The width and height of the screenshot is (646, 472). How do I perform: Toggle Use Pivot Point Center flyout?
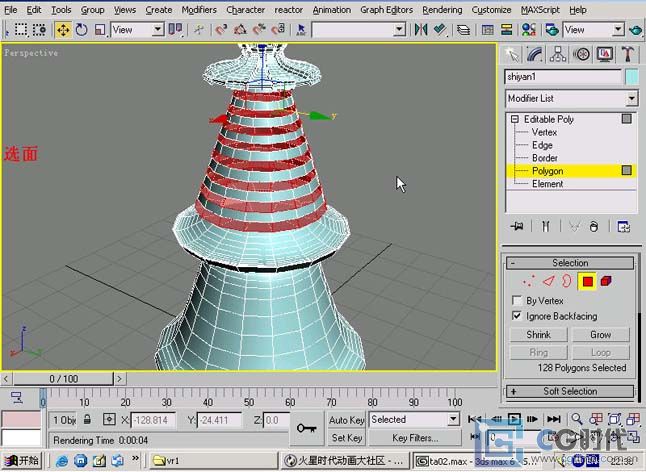click(176, 30)
